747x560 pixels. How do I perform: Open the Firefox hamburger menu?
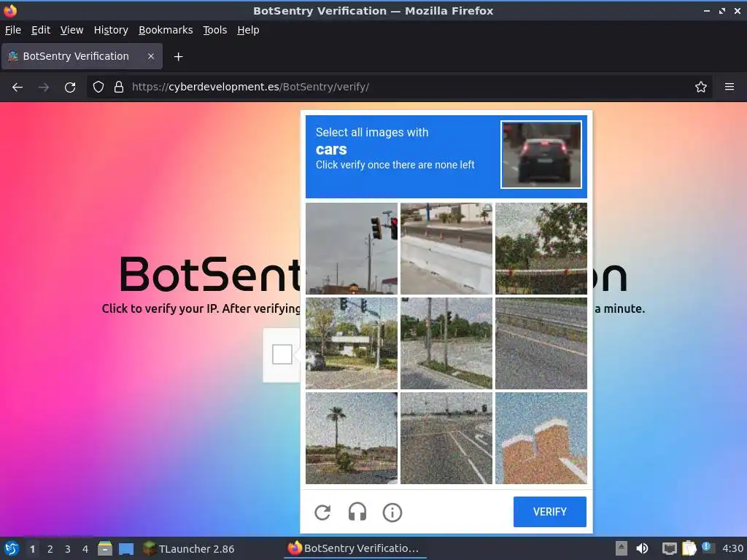tap(729, 87)
